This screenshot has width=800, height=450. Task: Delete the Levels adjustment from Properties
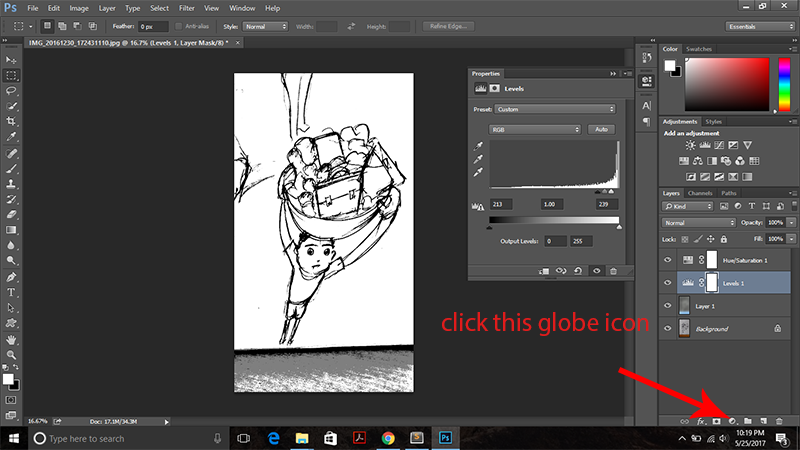pos(613,271)
